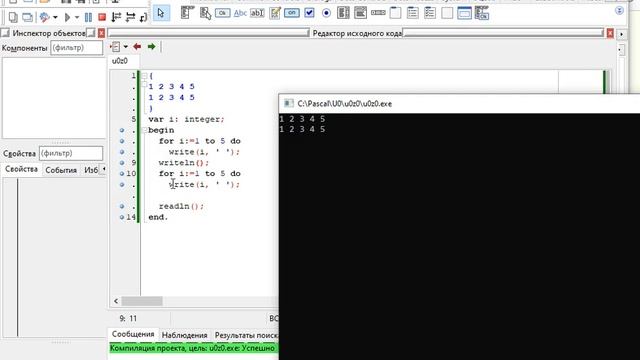This screenshot has height=360, width=640.
Task: Pick the TMainMenu component icon
Action: click(x=187, y=13)
